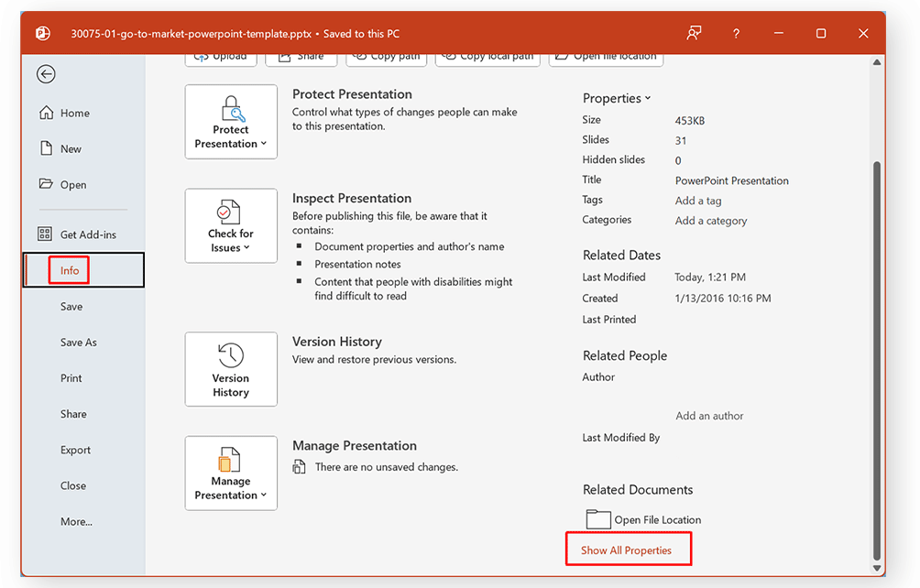Viewport: 920px width, 588px height.
Task: Open the Protect Presentation lock icon
Action: point(231,108)
